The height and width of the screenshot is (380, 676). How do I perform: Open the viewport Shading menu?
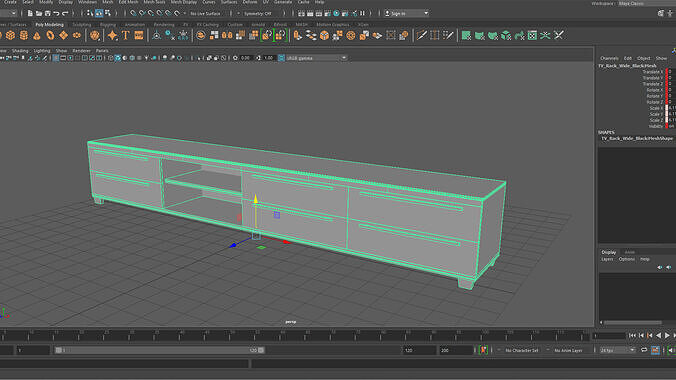coord(20,51)
